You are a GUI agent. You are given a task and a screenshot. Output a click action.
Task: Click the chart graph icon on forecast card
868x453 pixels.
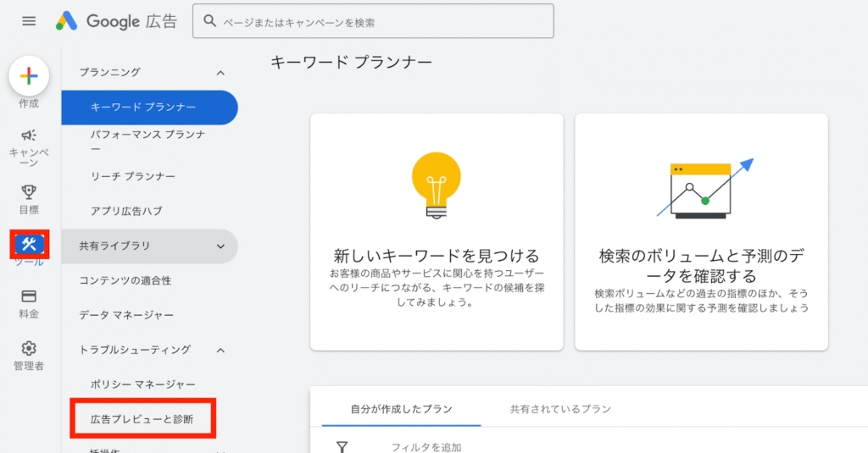pos(704,188)
